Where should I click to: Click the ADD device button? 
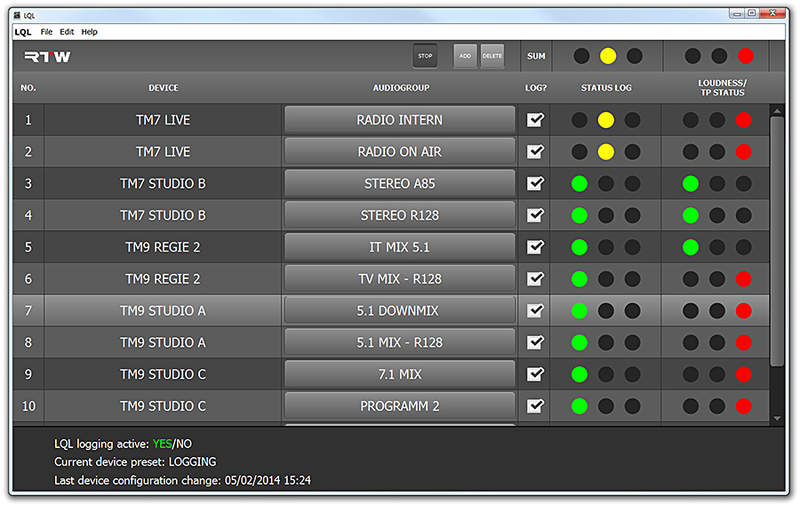coord(465,56)
